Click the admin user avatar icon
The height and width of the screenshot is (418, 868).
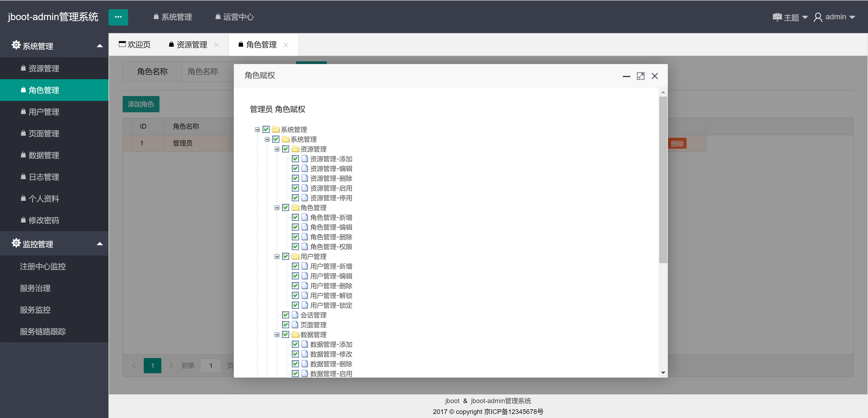click(x=818, y=17)
